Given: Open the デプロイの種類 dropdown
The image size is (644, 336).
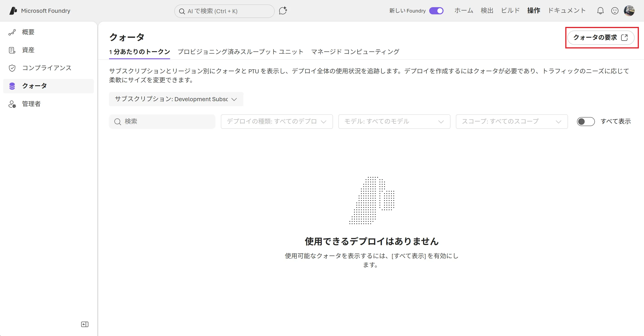Looking at the screenshot, I should click(277, 122).
